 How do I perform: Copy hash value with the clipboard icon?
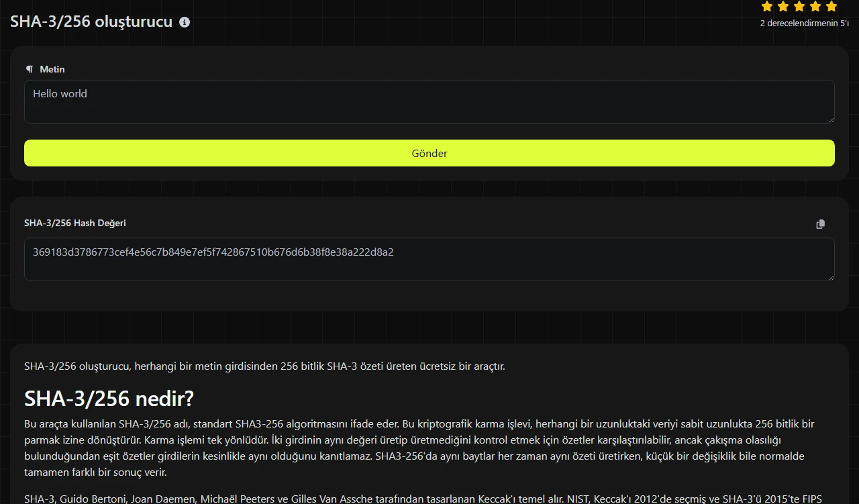(820, 224)
